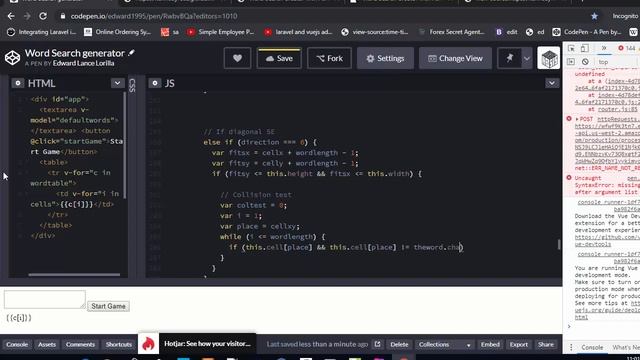Delete this pen
640x360 pixels.
pos(399,344)
